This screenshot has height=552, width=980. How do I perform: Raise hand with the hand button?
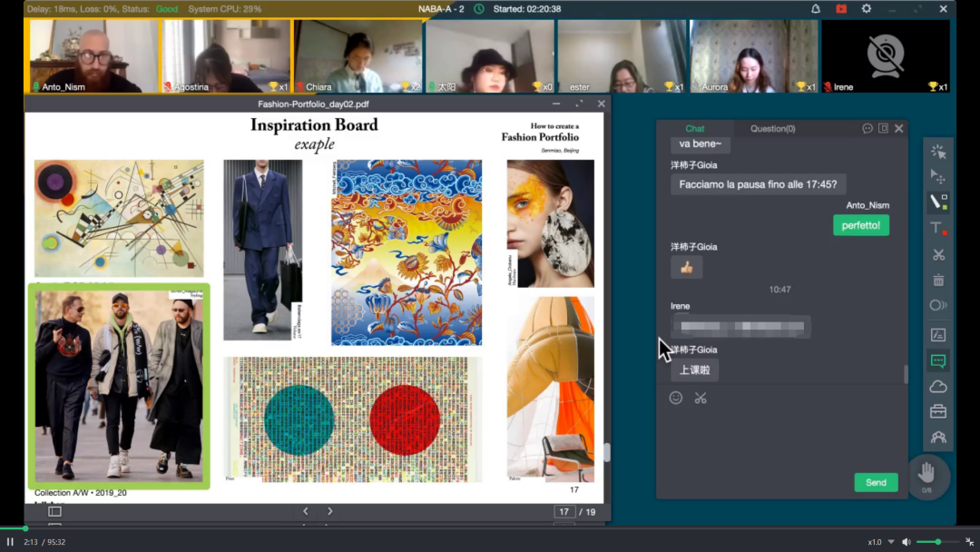(x=926, y=475)
